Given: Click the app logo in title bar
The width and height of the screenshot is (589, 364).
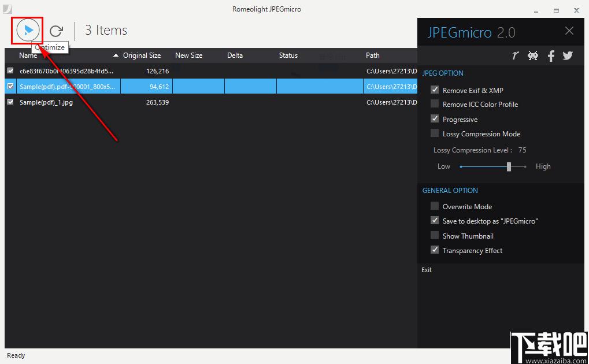Looking at the screenshot, I should [7, 9].
